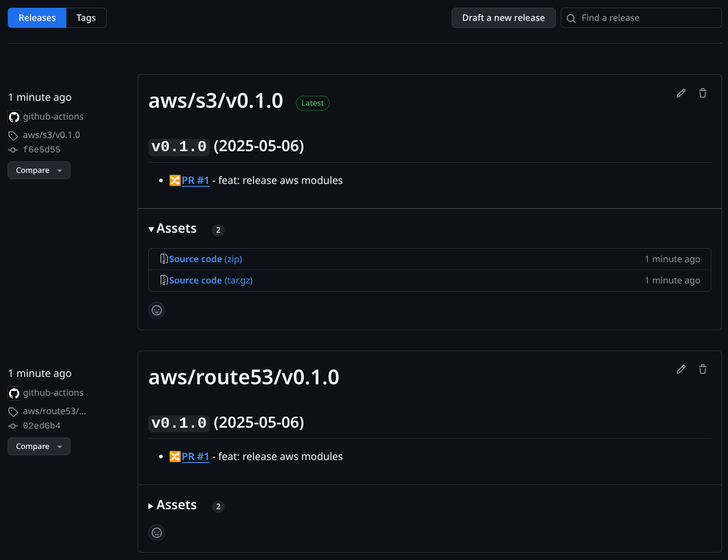Click github-actions avatar beside route53 release

click(x=14, y=394)
